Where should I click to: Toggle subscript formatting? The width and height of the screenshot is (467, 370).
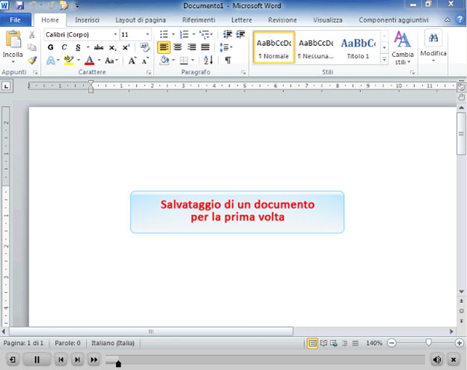(113, 48)
